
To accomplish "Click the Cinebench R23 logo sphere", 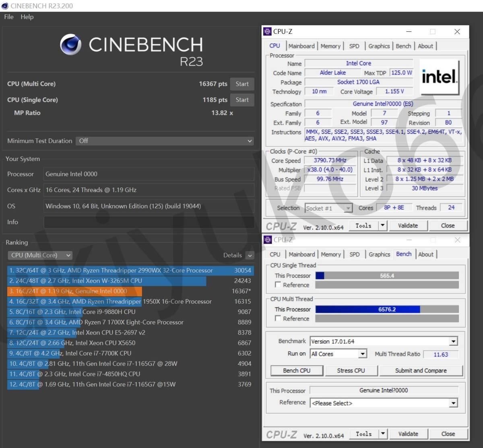I will tap(70, 44).
